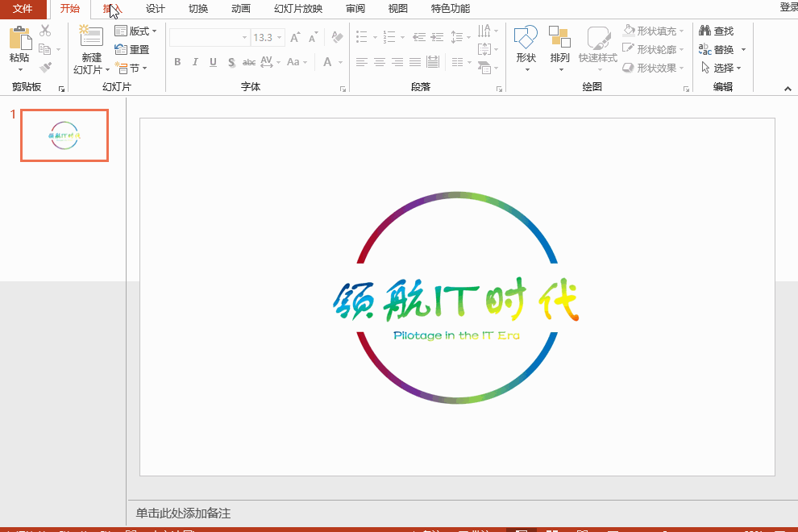Image resolution: width=798 pixels, height=532 pixels.
Task: Open the Paragraph (段落) dialog launcher
Action: click(499, 89)
